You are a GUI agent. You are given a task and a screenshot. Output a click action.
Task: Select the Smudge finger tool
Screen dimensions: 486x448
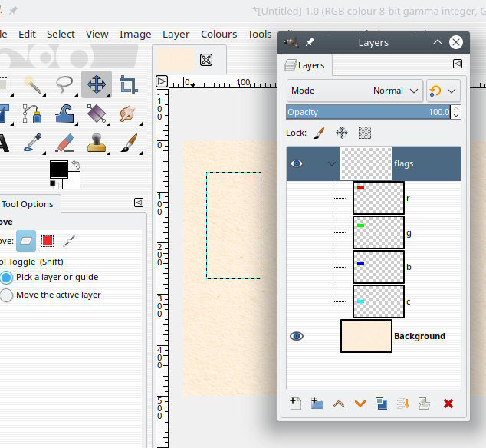tap(128, 114)
